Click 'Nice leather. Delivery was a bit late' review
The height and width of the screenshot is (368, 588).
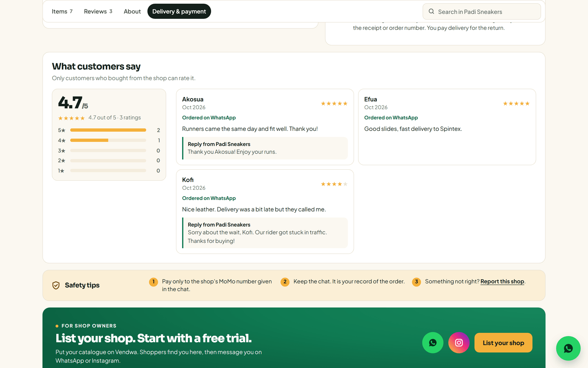coord(254,209)
